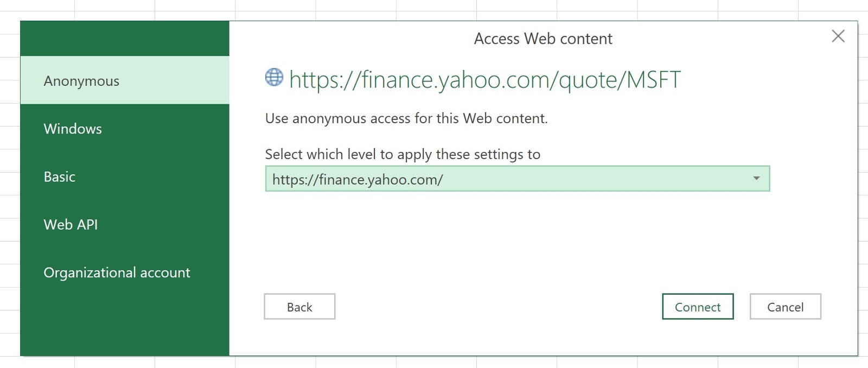Cancel the web content connection
The image size is (868, 368).
coord(786,307)
